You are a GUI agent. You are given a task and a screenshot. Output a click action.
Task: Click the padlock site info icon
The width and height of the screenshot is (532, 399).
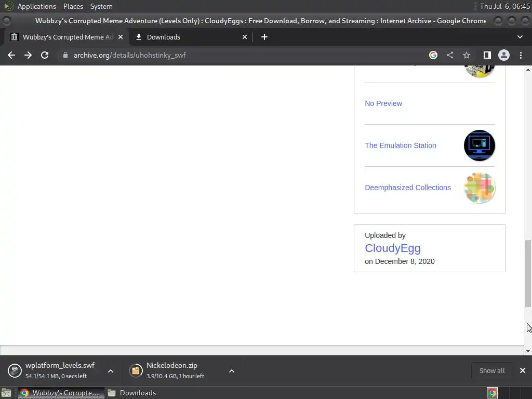(x=65, y=55)
